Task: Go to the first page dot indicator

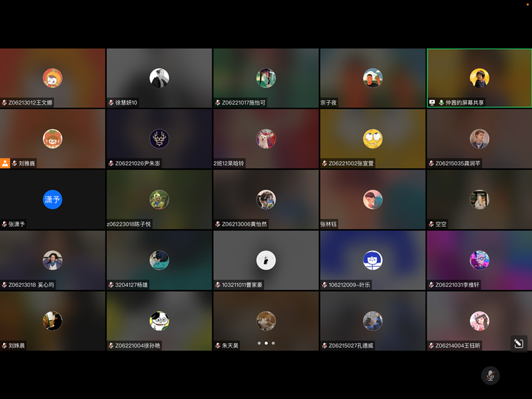Action: tap(259, 343)
